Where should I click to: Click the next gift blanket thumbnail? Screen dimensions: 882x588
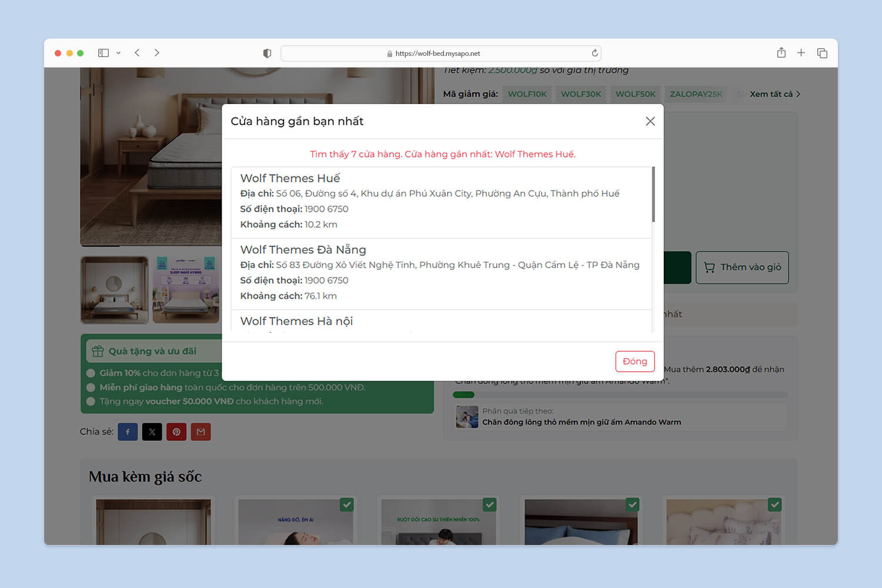pyautogui.click(x=467, y=417)
